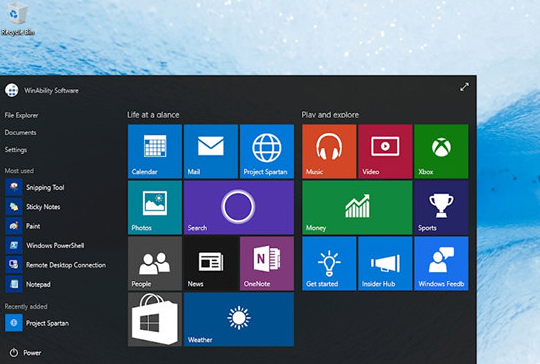
Task: Click the 'Windows PowerShell' label text
Action: (55, 246)
